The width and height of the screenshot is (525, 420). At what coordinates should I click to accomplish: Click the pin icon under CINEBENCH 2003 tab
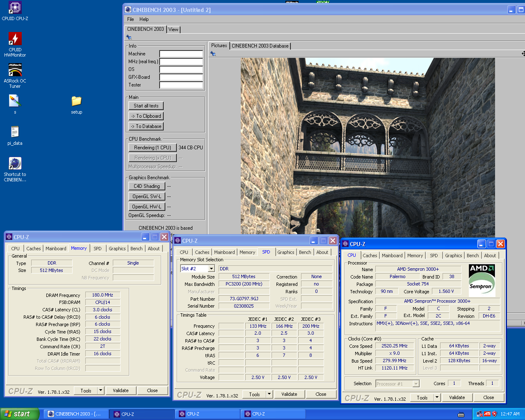129,37
